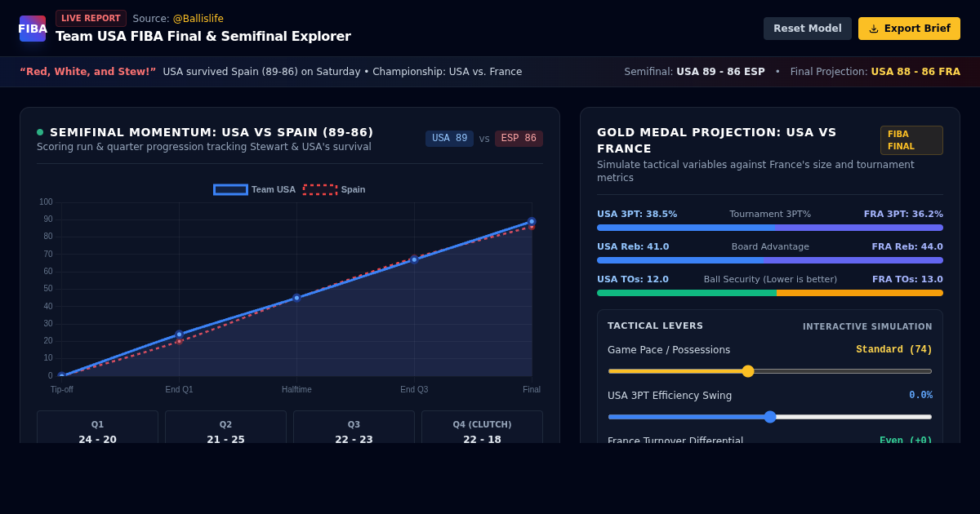
Task: Click the download icon on Export Brief
Action: [x=874, y=29]
